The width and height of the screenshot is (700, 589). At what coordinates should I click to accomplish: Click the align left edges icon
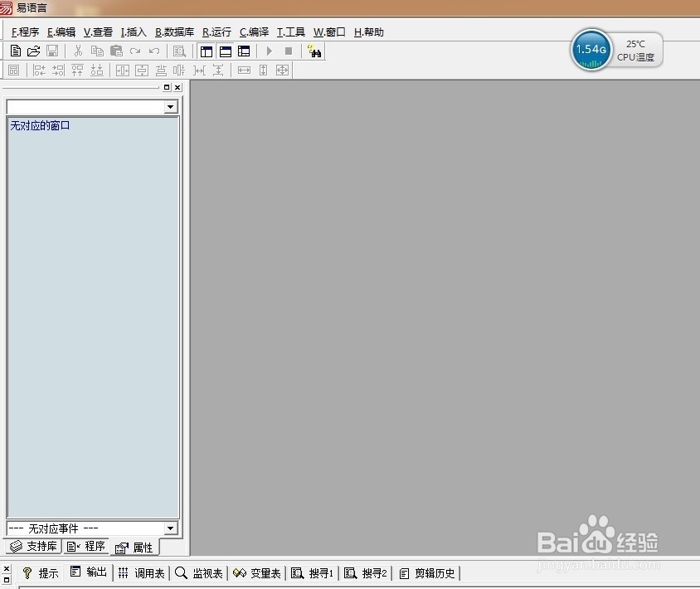pyautogui.click(x=39, y=71)
